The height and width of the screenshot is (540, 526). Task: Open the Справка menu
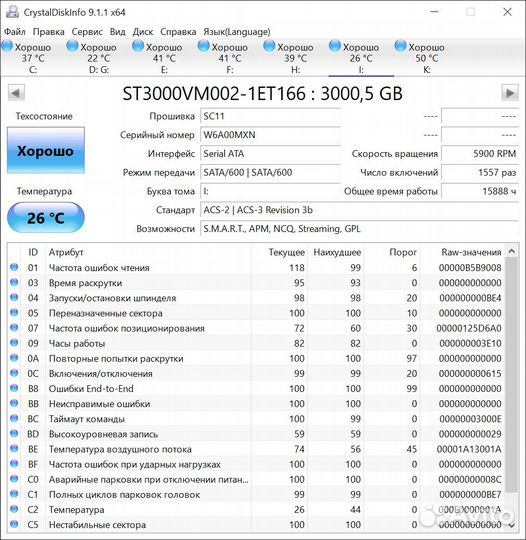pyautogui.click(x=178, y=32)
